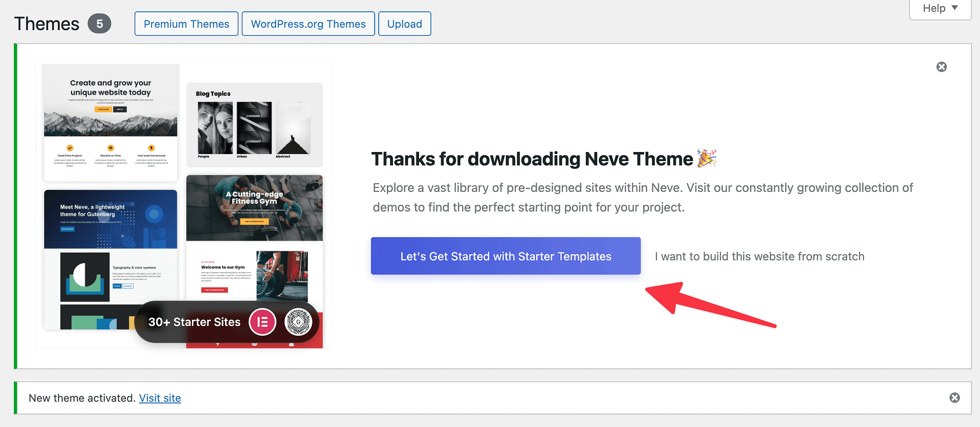Click Let's Get Started with Starter Templates
980x427 pixels.
(x=506, y=256)
